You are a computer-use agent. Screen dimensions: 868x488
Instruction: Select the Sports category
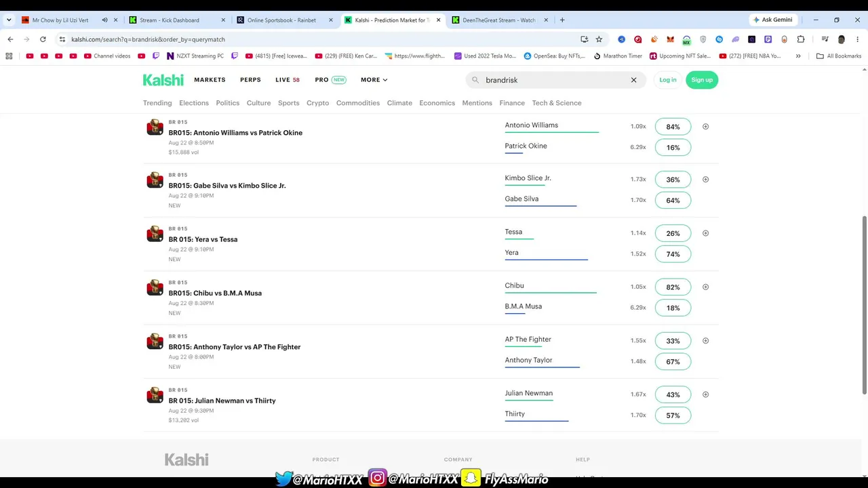(x=288, y=103)
